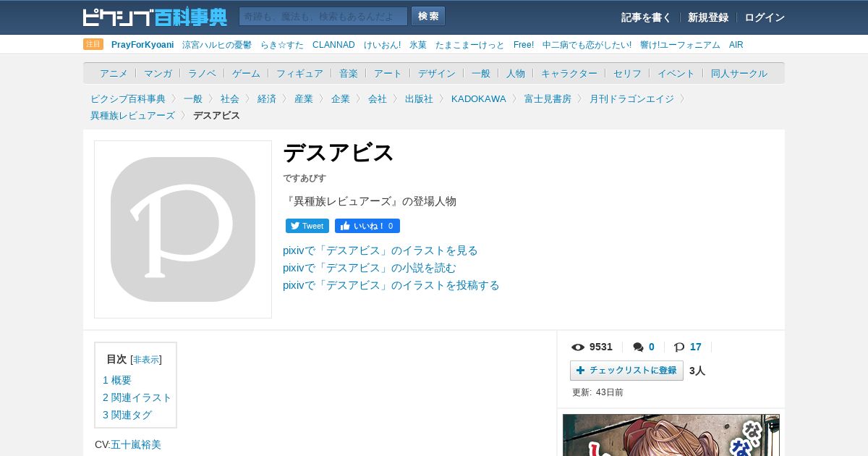Open the manga illustration thumbnail in sidebar
This screenshot has width=868, height=456.
pyautogui.click(x=671, y=435)
